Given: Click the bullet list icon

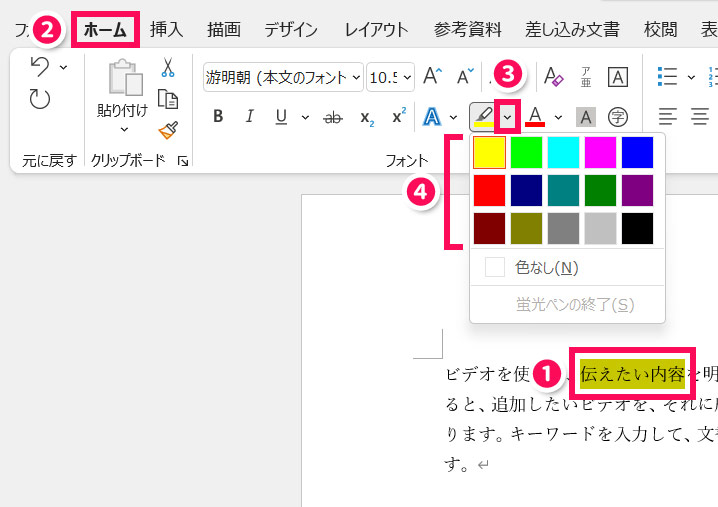Looking at the screenshot, I should 667,76.
